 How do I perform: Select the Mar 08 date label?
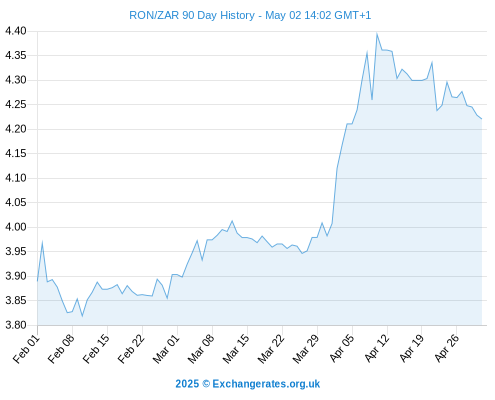pyautogui.click(x=201, y=349)
